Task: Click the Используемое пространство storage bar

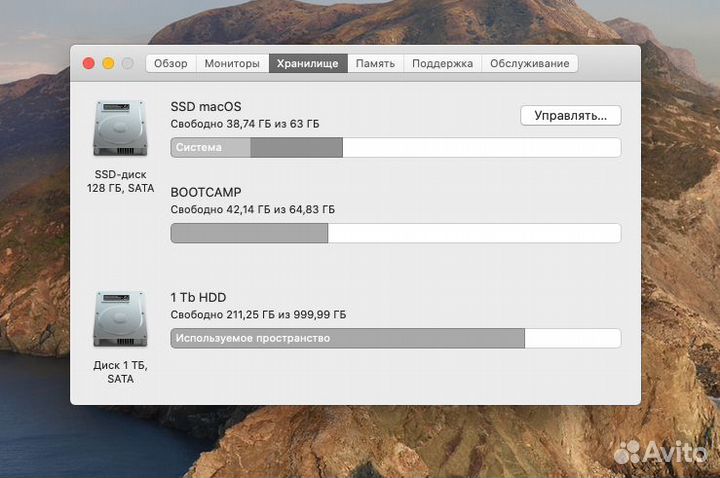Action: coord(347,338)
